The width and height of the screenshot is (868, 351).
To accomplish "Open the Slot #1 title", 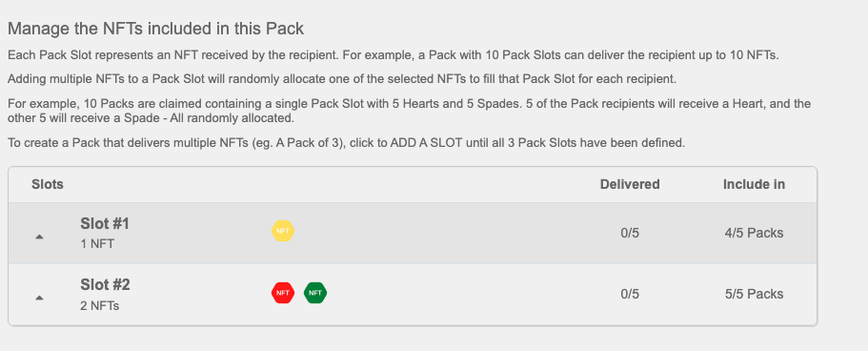I will coord(105,224).
